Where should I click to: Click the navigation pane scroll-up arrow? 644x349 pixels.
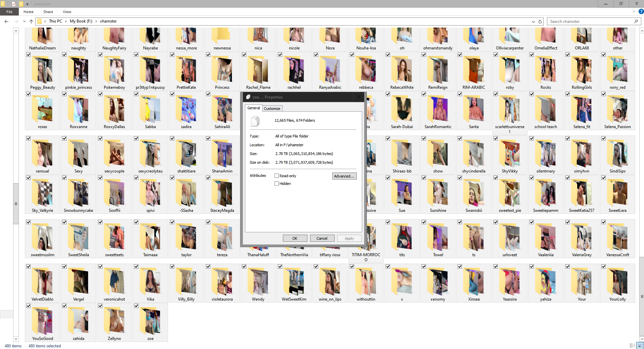coord(16,31)
